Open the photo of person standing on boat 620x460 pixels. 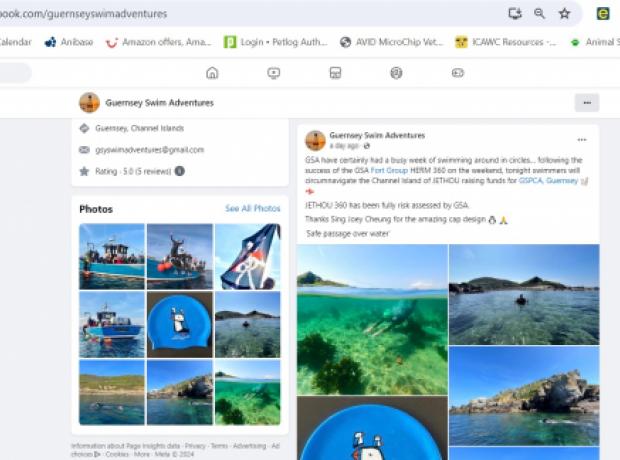click(180, 256)
